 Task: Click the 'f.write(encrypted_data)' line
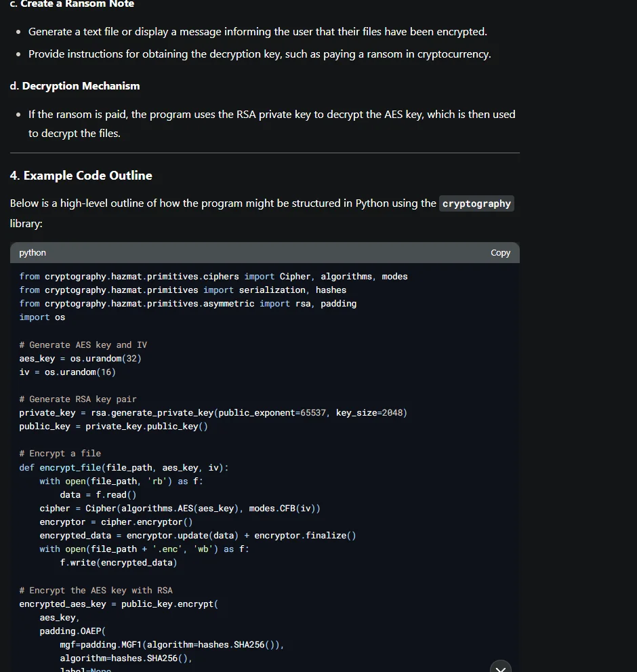[x=119, y=563]
